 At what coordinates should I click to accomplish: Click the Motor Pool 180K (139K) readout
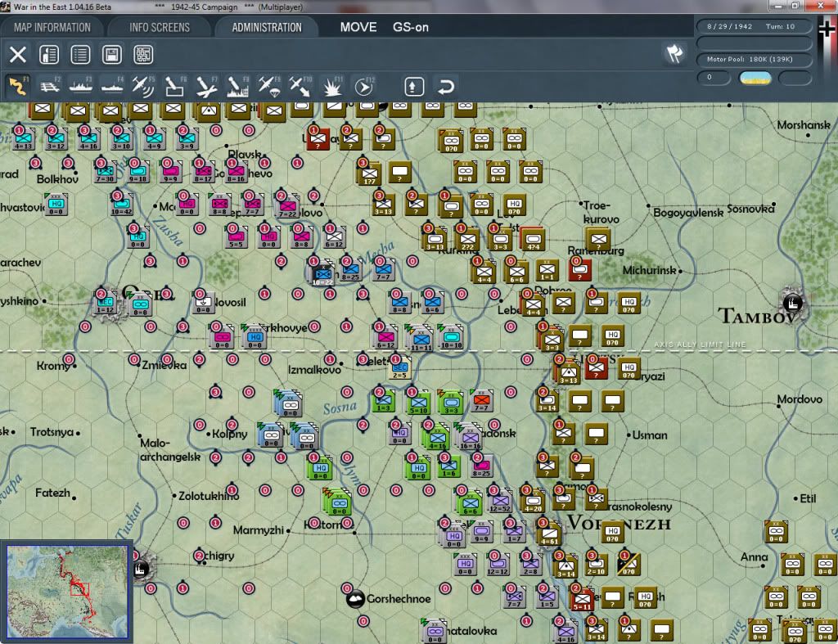(x=754, y=59)
